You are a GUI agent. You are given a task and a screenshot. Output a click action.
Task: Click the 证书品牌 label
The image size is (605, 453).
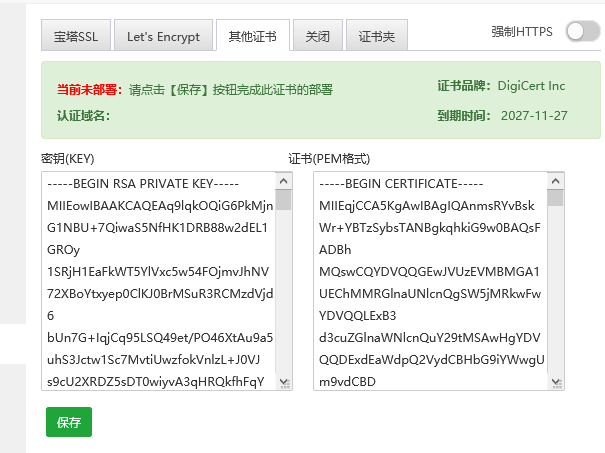pos(464,86)
